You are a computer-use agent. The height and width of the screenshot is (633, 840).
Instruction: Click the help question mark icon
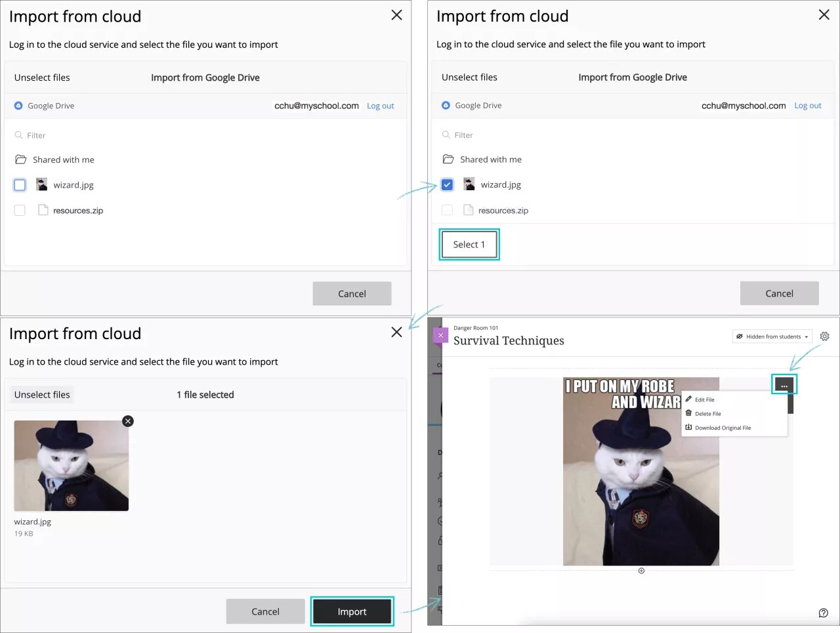click(824, 612)
